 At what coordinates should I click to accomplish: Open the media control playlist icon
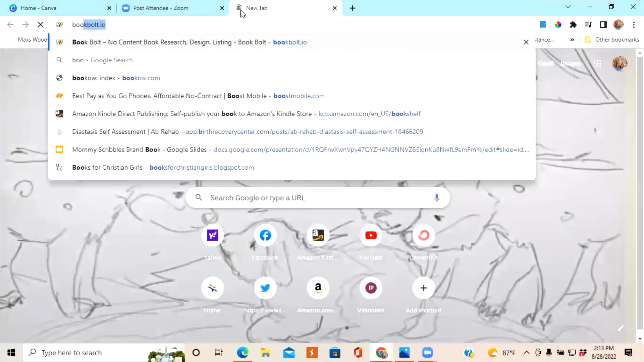[x=588, y=24]
